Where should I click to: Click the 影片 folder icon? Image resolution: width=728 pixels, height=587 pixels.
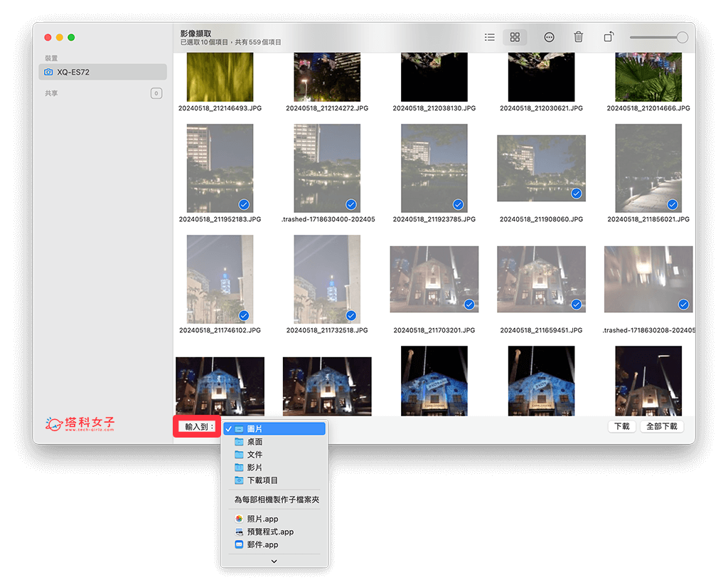(x=239, y=467)
